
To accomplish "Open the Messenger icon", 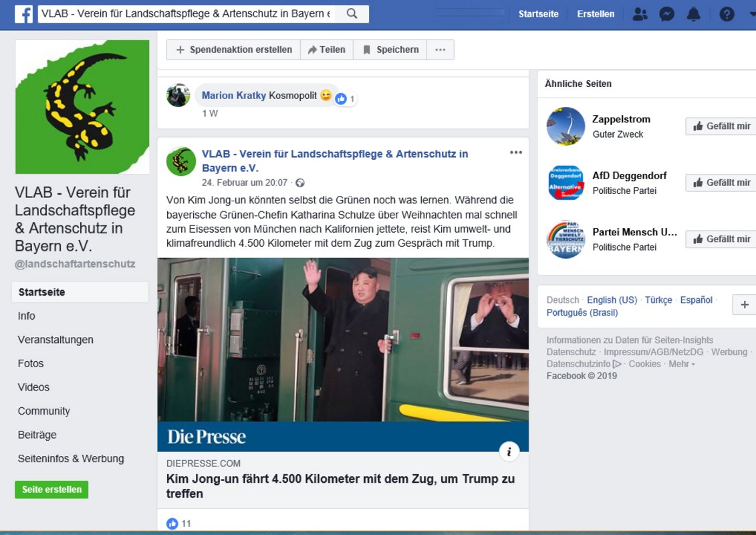I will coord(667,14).
